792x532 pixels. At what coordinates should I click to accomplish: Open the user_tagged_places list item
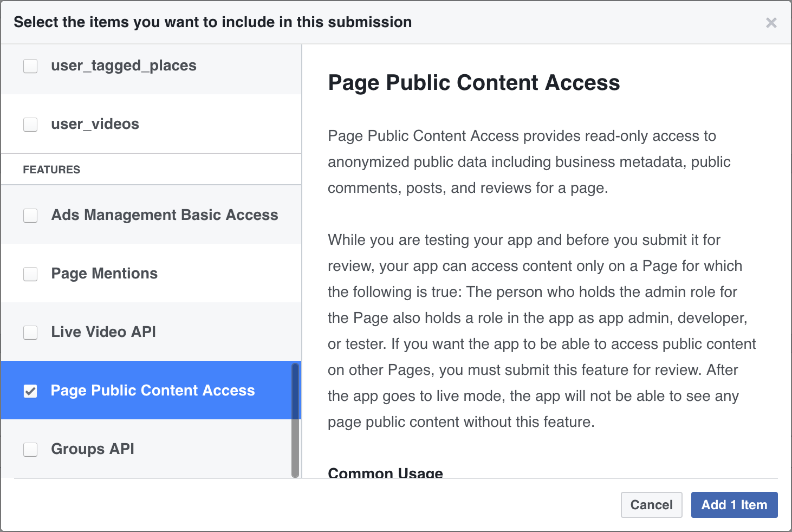[124, 66]
